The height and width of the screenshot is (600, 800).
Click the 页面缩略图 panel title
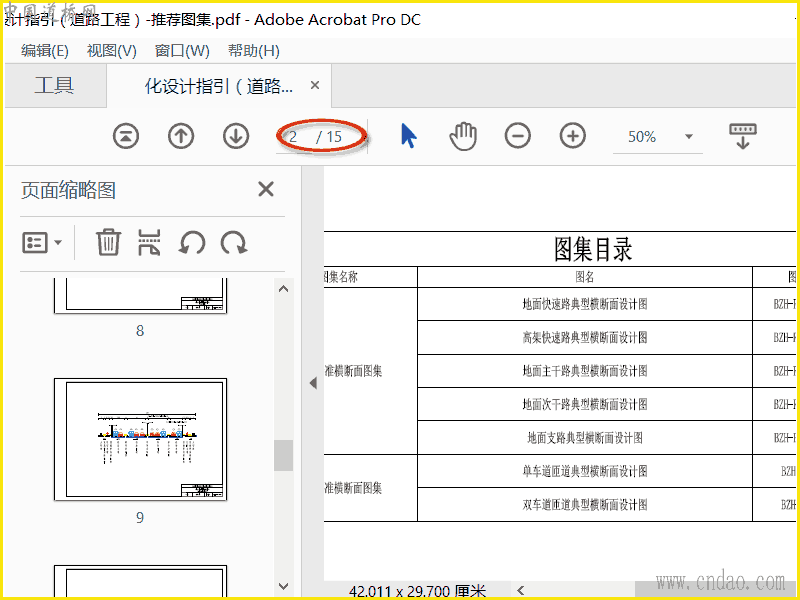tap(68, 190)
